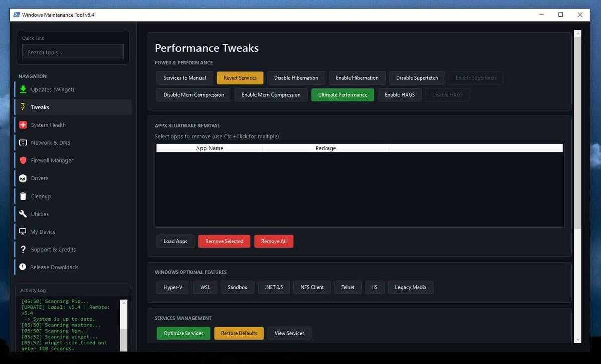
Task: Click Enable Hibernation
Action: click(x=357, y=78)
